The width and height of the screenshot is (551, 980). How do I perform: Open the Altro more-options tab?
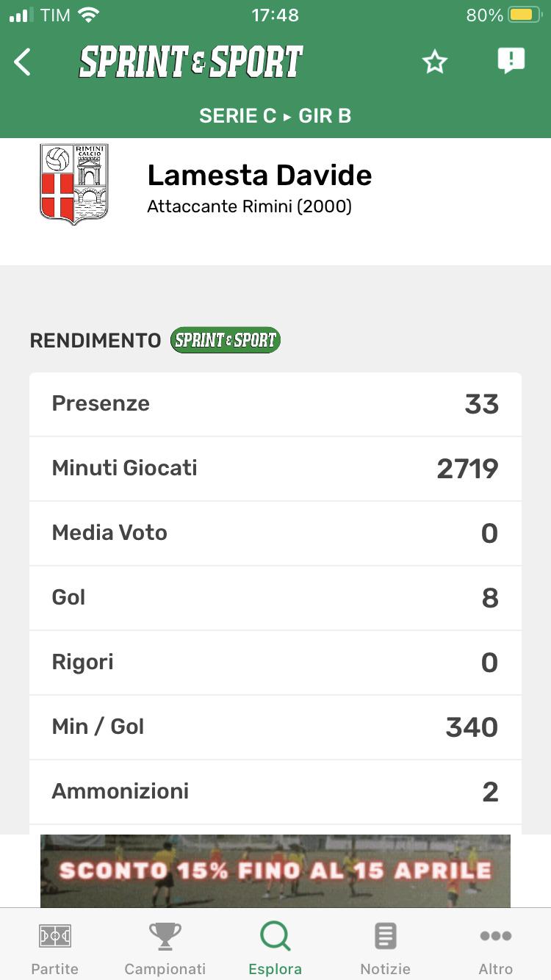pyautogui.click(x=496, y=948)
